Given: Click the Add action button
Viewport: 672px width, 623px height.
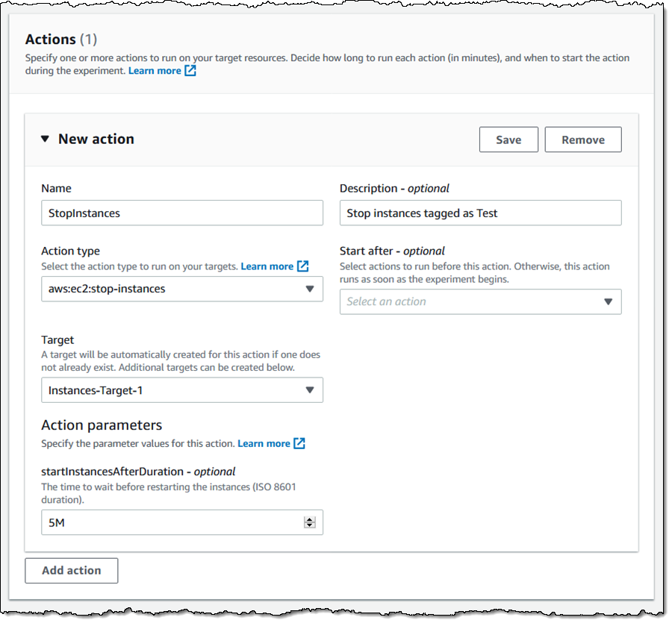Looking at the screenshot, I should point(72,570).
